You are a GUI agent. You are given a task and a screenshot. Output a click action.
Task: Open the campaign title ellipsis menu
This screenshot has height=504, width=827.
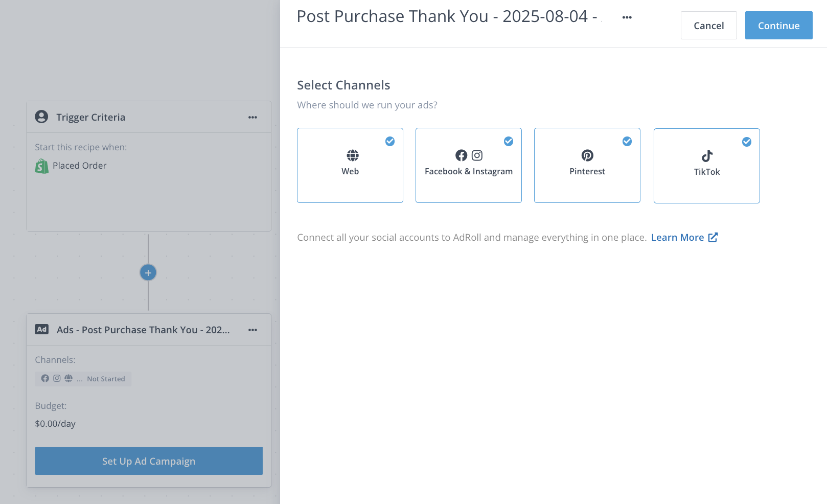pos(627,17)
